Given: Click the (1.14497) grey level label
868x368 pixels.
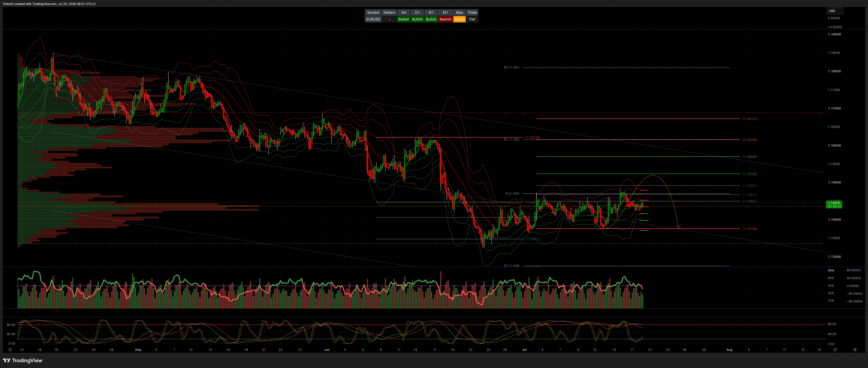Looking at the screenshot, I should [750, 201].
